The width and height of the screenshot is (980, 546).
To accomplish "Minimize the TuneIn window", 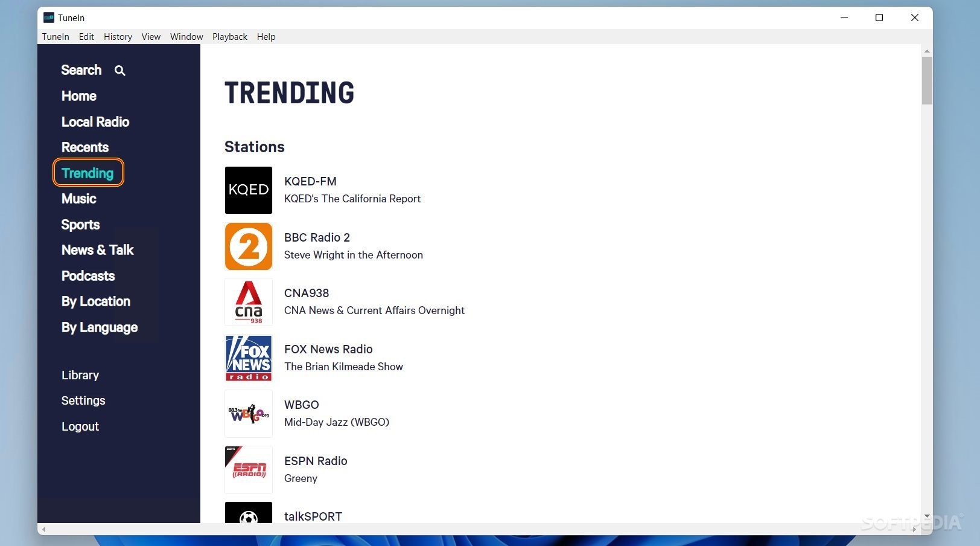I will point(844,18).
